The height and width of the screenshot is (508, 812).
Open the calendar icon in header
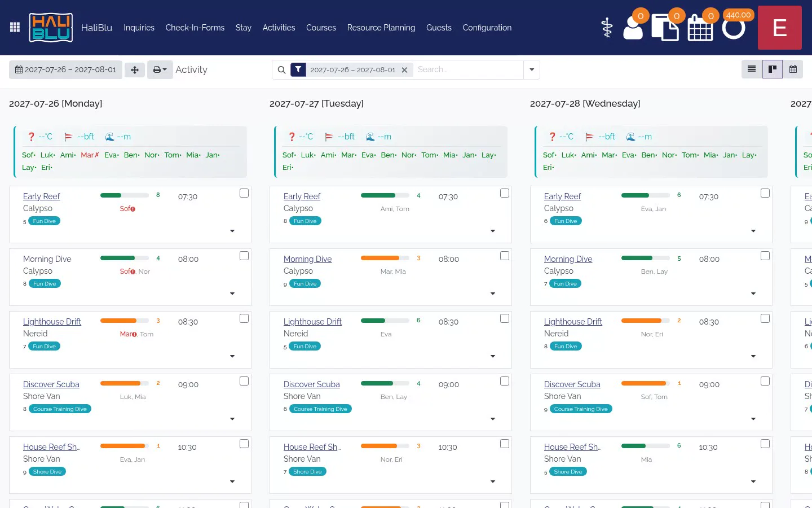pyautogui.click(x=700, y=28)
